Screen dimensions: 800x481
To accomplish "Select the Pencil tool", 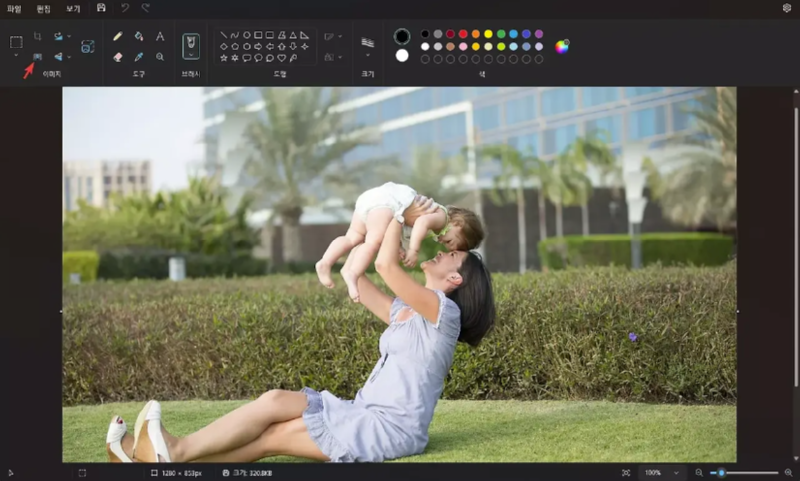I will [x=118, y=36].
